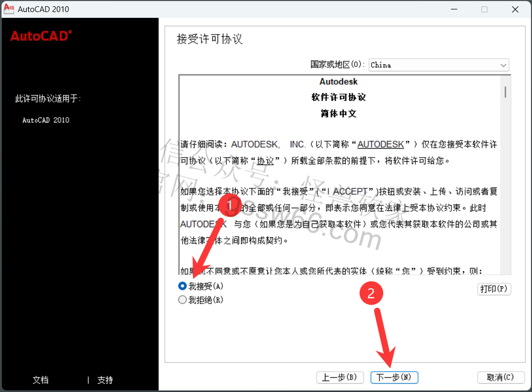Go back with the 上一步(B) button
Viewport: 532px width, 392px height.
pos(339,377)
